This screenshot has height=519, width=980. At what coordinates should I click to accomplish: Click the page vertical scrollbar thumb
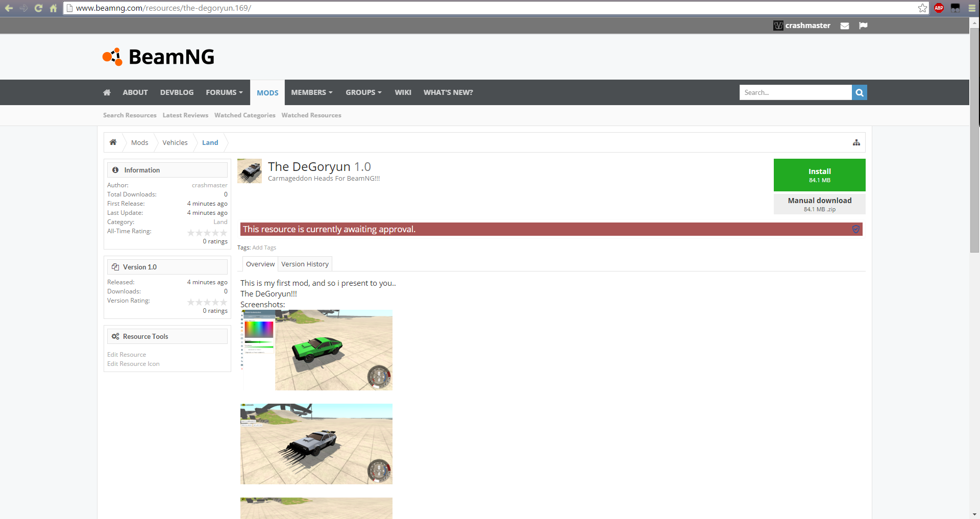click(x=974, y=140)
